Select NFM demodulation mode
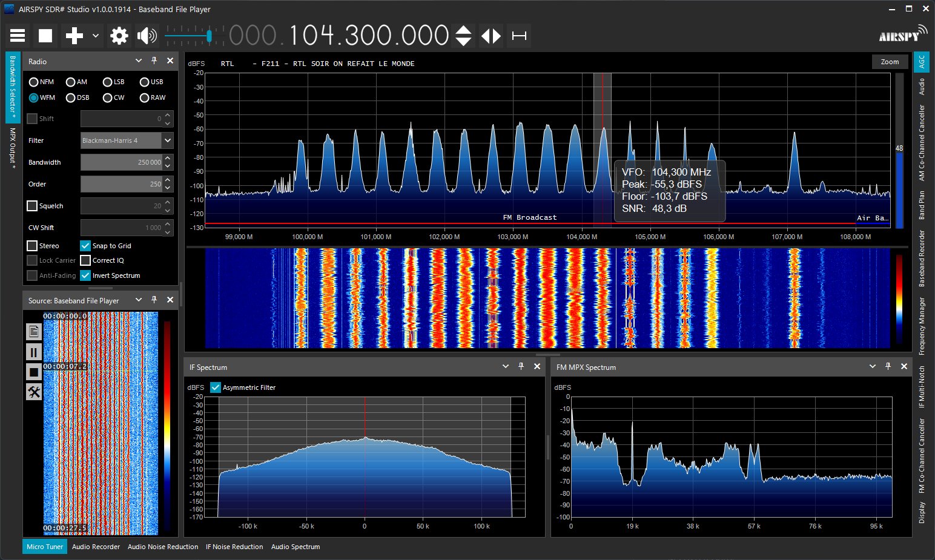This screenshot has height=560, width=935. (42, 82)
